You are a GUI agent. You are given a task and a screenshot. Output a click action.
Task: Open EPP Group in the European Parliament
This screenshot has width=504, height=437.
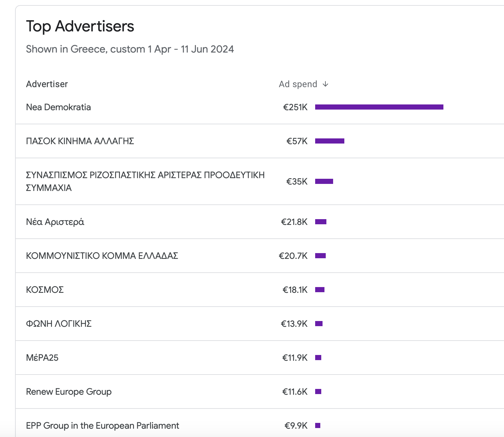102,425
